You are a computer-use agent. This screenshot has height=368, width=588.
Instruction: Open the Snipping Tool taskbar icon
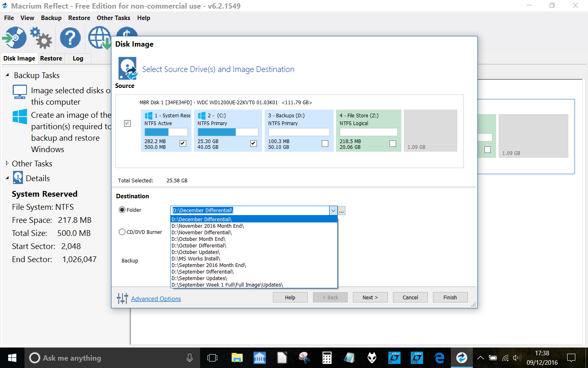click(304, 358)
